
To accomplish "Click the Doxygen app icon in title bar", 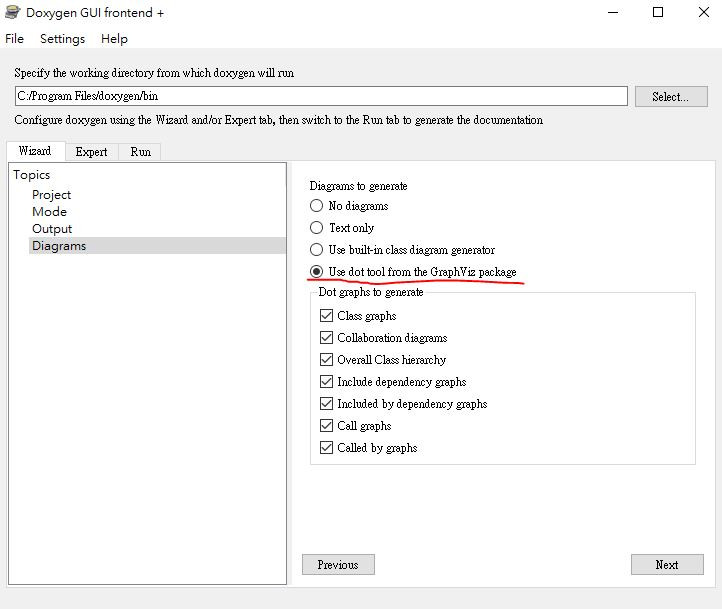I will tap(12, 12).
